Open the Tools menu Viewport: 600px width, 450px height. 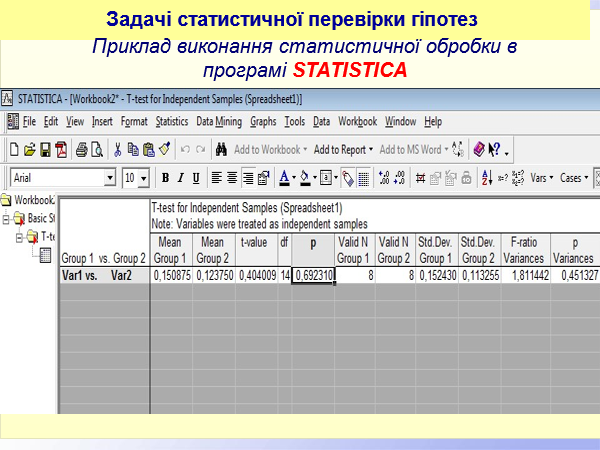click(x=295, y=122)
